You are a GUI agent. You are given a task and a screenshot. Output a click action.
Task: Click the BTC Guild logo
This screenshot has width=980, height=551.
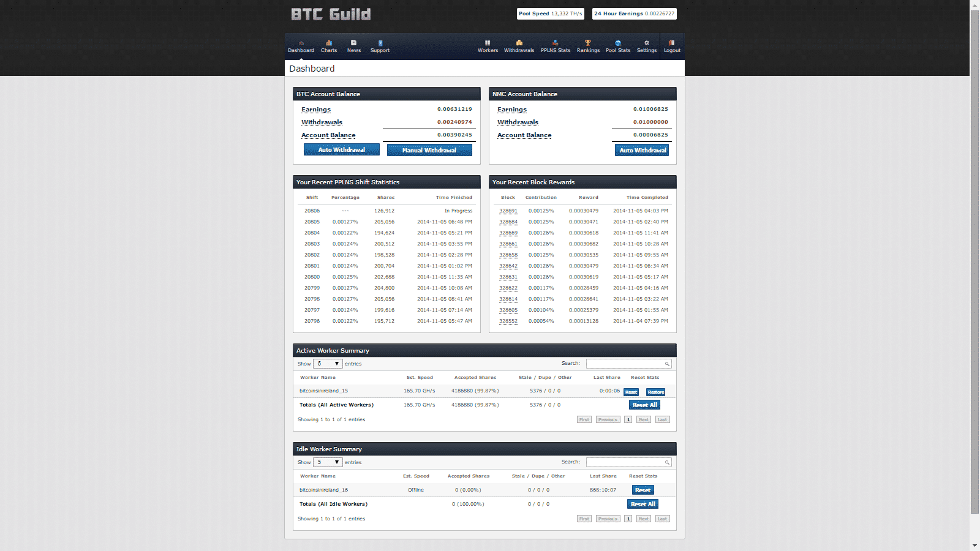(x=331, y=14)
